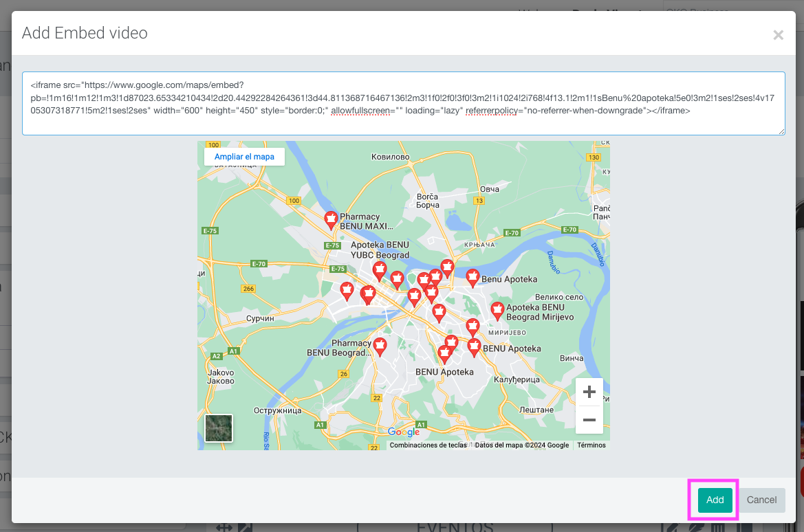This screenshot has width=804, height=532.
Task: Click the 'Остружница' place label
Action: pyautogui.click(x=277, y=410)
